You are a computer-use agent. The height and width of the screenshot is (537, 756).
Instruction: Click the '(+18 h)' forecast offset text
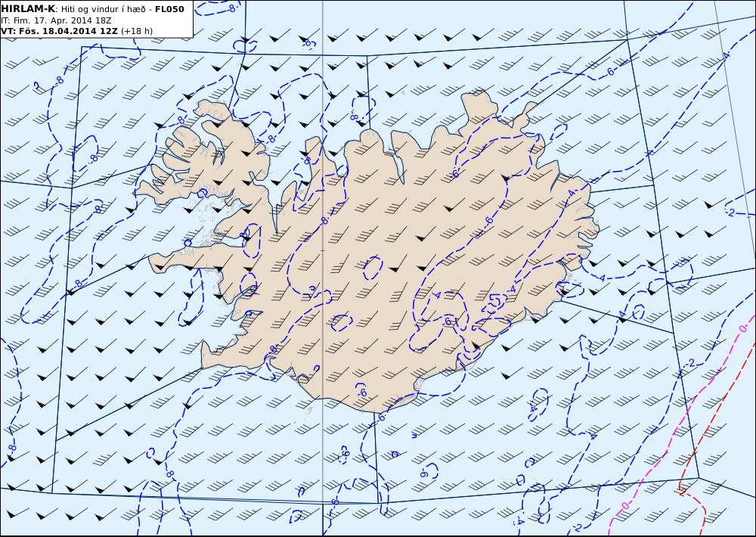pos(136,31)
